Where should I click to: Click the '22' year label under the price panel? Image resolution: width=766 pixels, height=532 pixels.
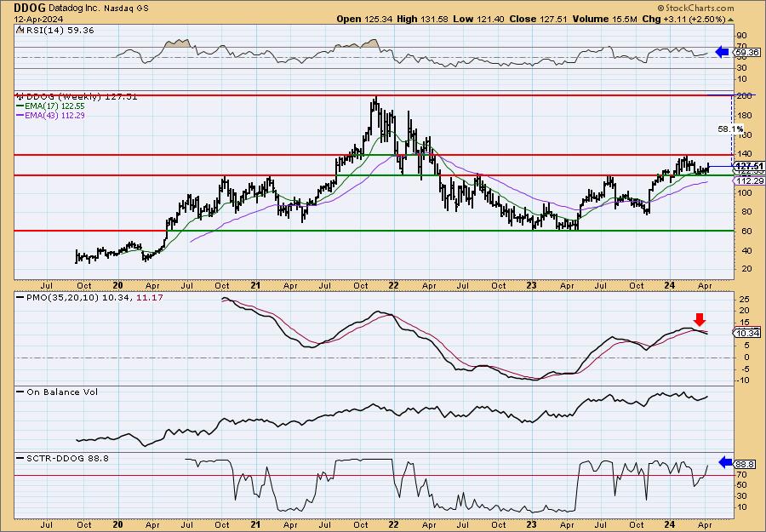394,286
